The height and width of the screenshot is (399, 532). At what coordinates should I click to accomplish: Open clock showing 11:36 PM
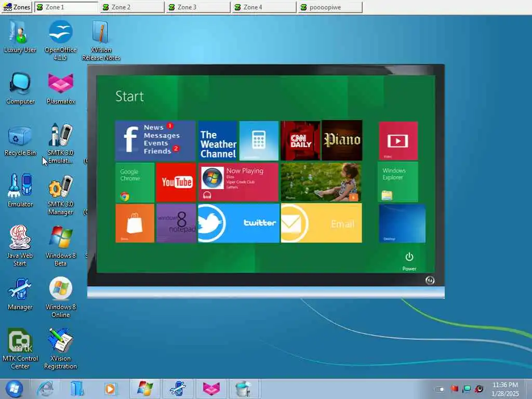(x=505, y=389)
